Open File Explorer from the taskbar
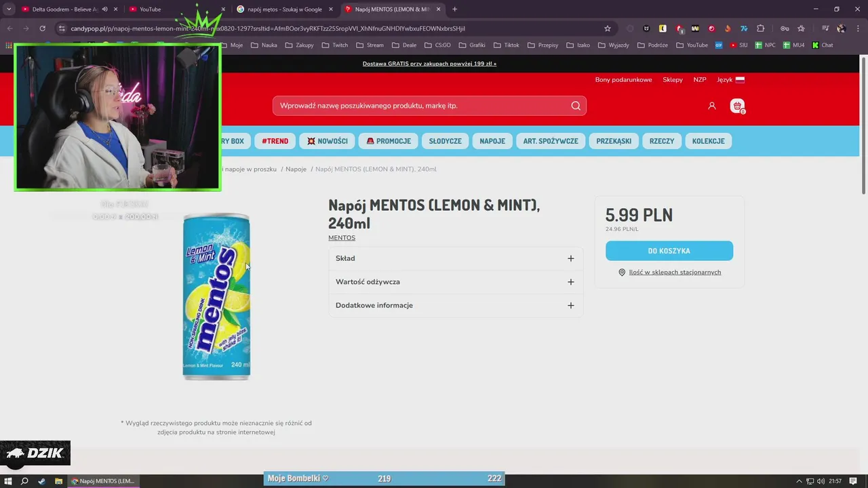The height and width of the screenshot is (488, 868). (x=59, y=481)
